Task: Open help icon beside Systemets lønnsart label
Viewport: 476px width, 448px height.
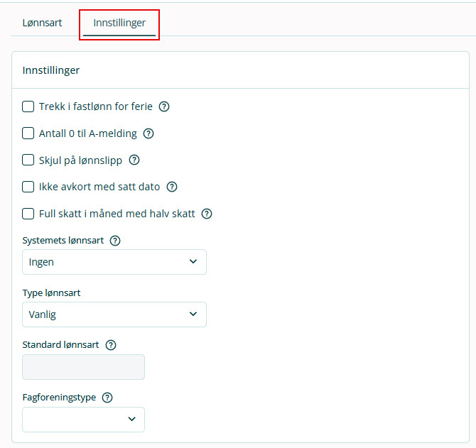Action: pyautogui.click(x=115, y=241)
